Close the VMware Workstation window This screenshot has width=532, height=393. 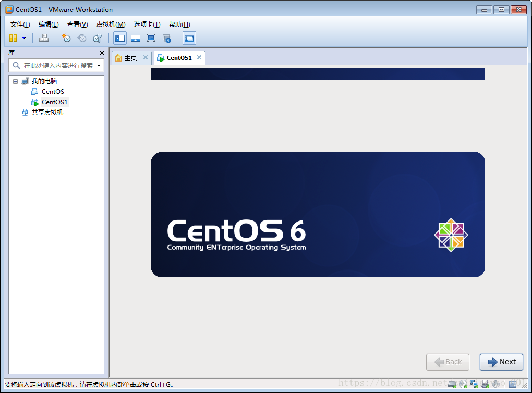pyautogui.click(x=519, y=10)
